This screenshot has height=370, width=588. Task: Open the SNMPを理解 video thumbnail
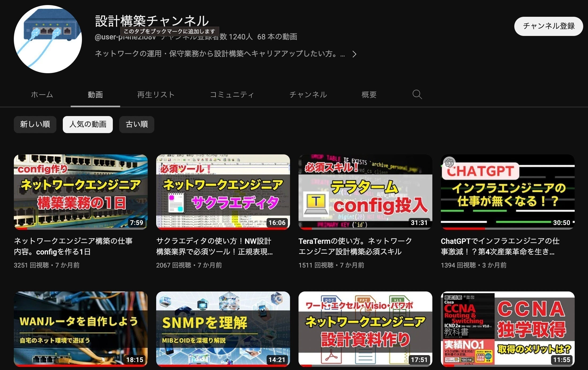pyautogui.click(x=223, y=329)
